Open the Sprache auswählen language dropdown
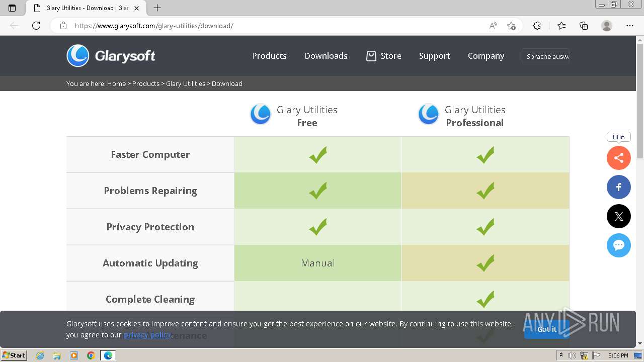This screenshot has height=362, width=644. tap(546, 56)
